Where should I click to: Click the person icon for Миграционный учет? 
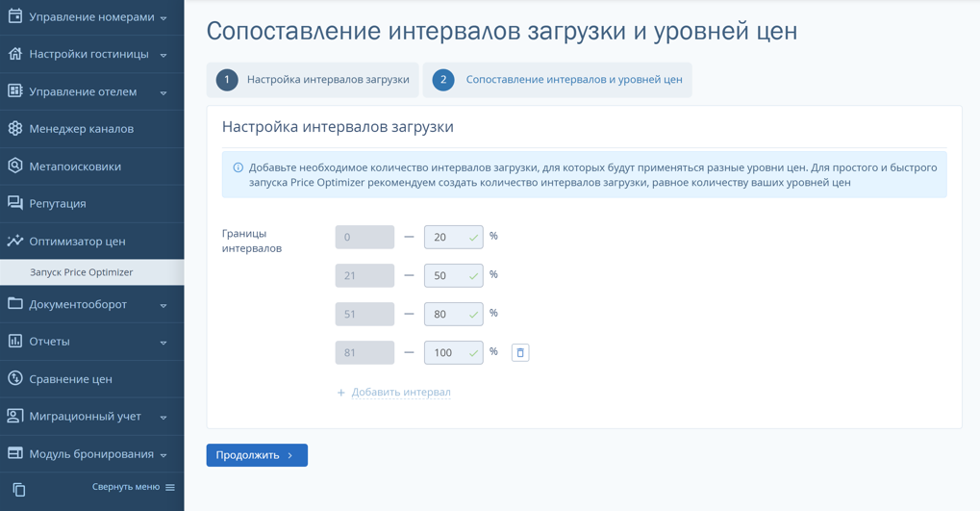point(15,416)
